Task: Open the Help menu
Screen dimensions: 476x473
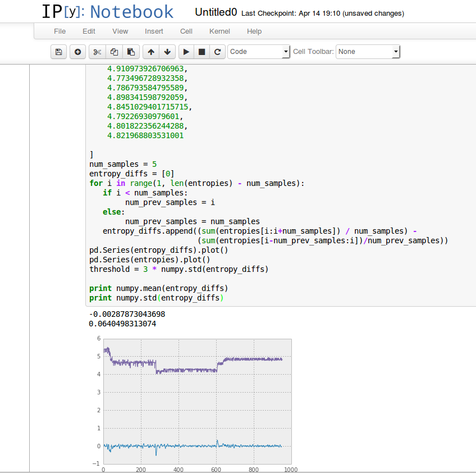Action: point(254,31)
